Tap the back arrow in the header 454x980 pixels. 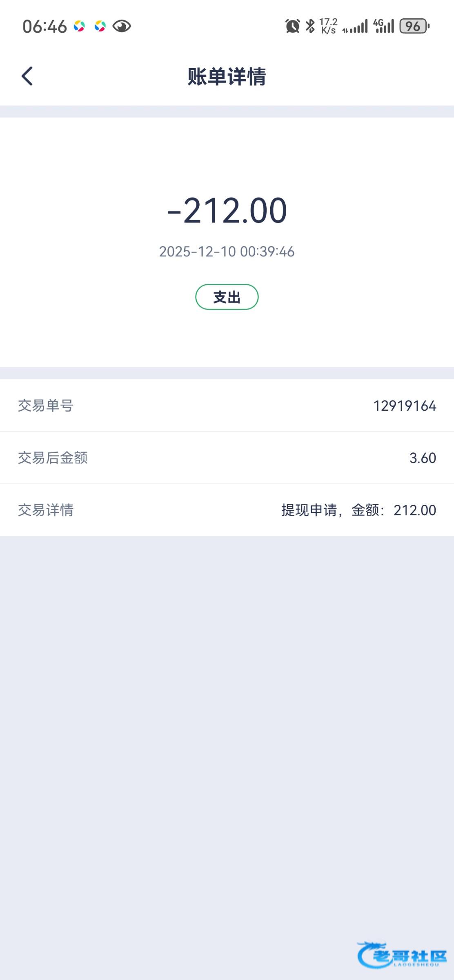point(27,76)
